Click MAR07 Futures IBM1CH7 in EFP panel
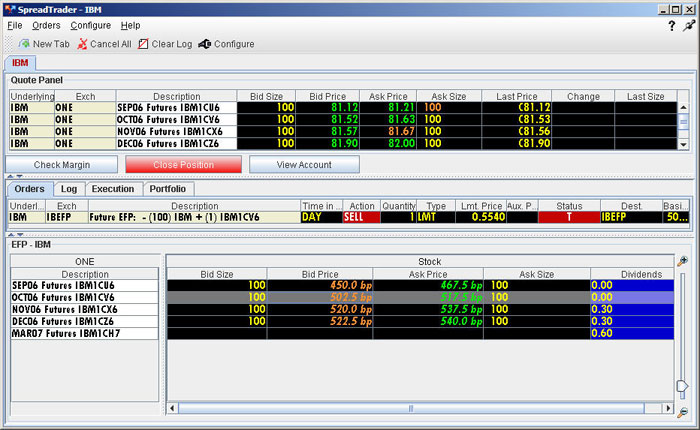 (x=85, y=334)
